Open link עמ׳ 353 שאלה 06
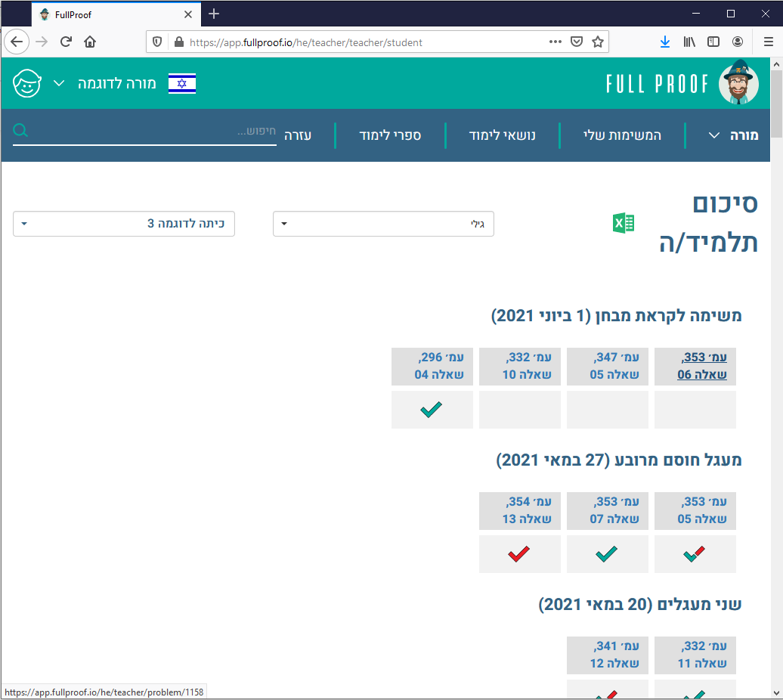The image size is (783, 700). [701, 366]
